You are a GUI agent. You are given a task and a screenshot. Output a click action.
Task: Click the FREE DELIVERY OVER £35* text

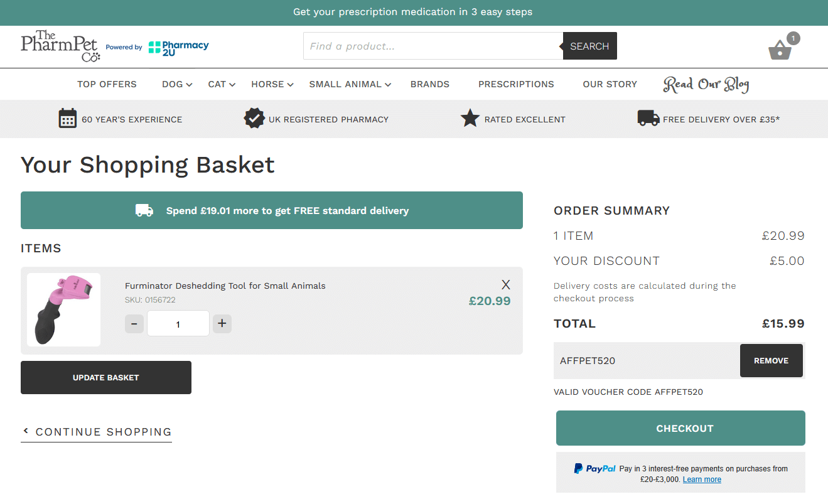721,119
